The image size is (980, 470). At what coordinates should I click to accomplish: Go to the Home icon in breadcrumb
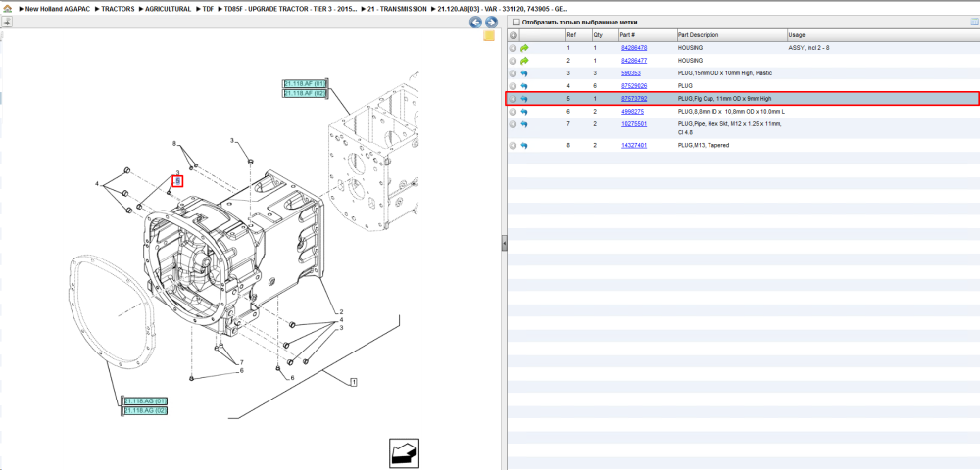point(7,9)
